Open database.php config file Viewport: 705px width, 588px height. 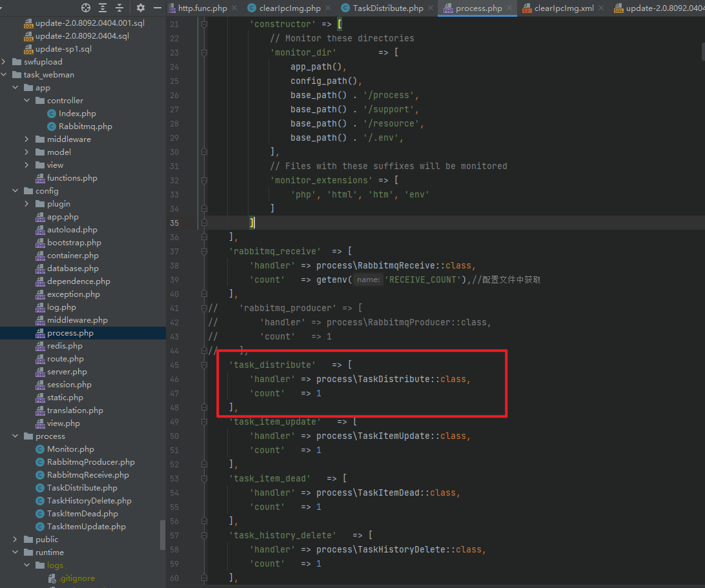[x=73, y=269]
